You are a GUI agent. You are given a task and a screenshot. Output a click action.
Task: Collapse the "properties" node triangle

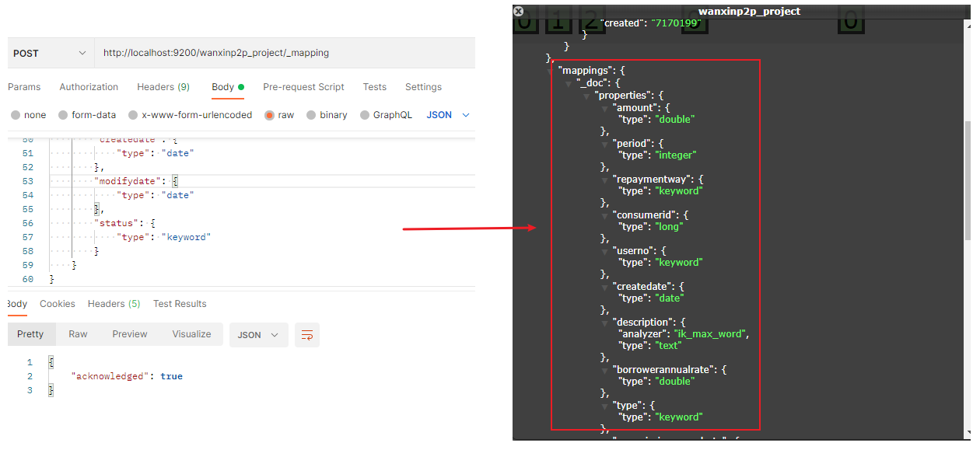click(x=587, y=96)
